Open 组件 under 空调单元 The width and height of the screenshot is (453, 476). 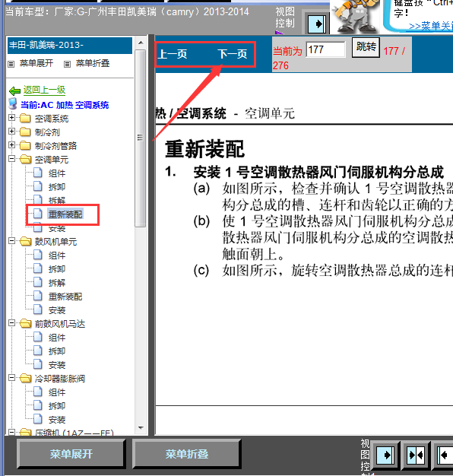(x=57, y=173)
